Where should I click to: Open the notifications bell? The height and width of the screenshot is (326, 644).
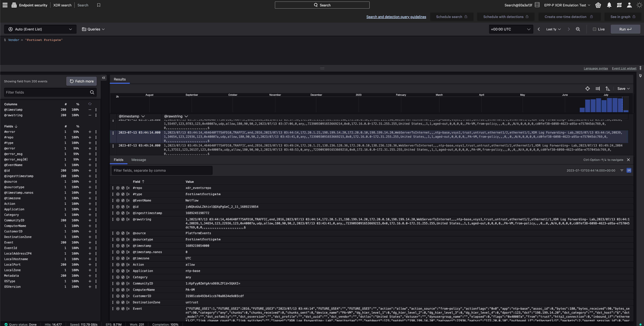(x=609, y=5)
